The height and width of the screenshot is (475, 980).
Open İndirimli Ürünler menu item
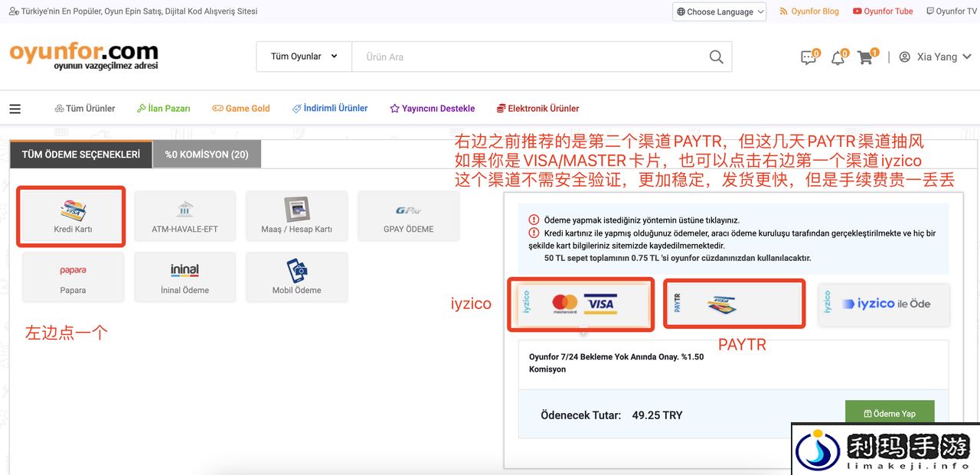(x=330, y=109)
